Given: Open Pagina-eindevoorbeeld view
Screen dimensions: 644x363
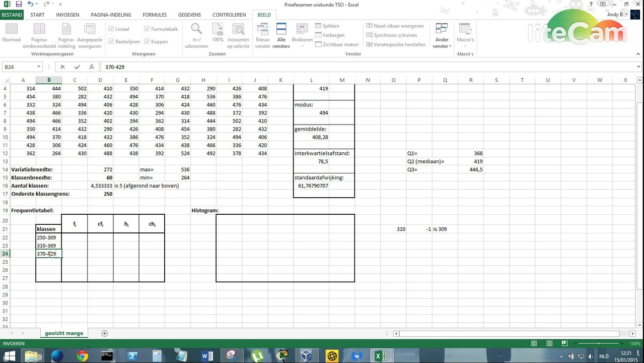Looking at the screenshot, I should click(x=39, y=35).
